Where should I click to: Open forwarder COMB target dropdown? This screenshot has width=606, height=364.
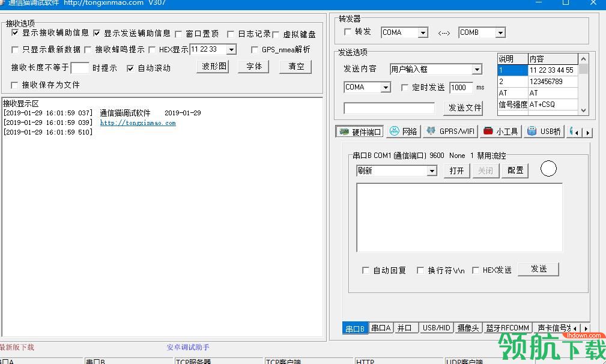[500, 33]
